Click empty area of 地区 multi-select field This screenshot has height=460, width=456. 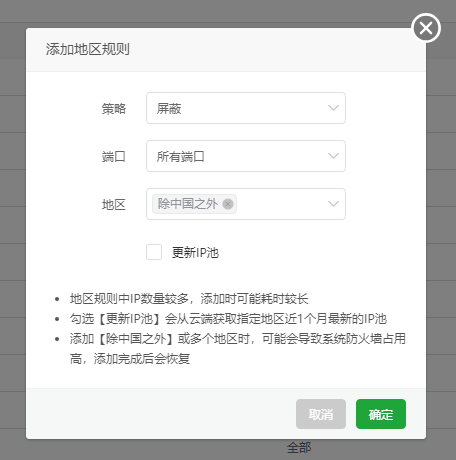(x=280, y=204)
